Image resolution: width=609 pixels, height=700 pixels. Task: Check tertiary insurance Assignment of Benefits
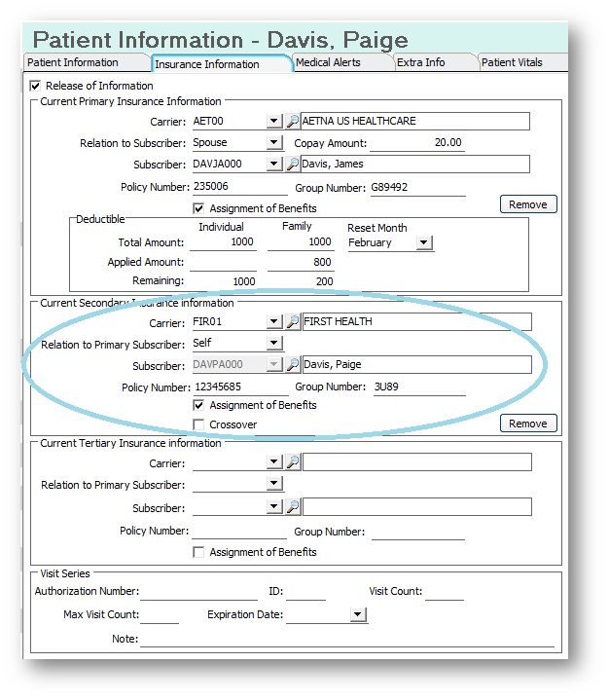(199, 552)
